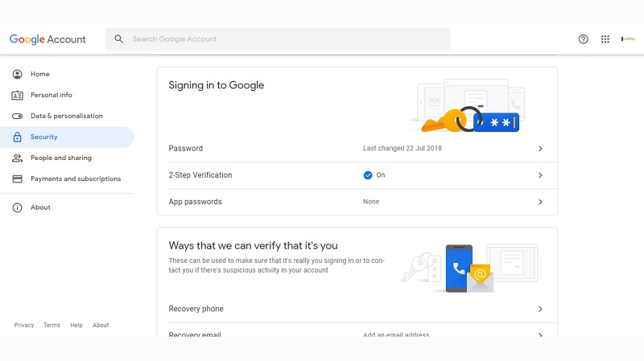Click the Home sidebar icon
644x361 pixels.
tap(17, 74)
